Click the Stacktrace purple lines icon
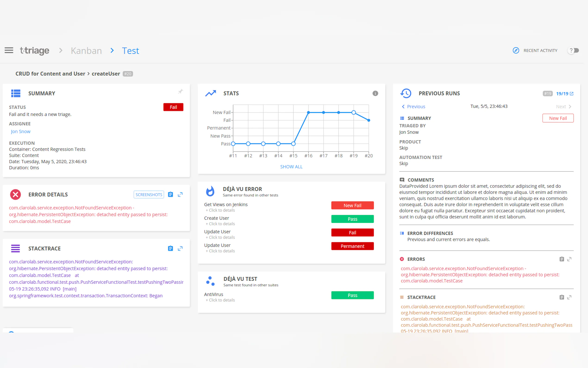 coord(16,248)
